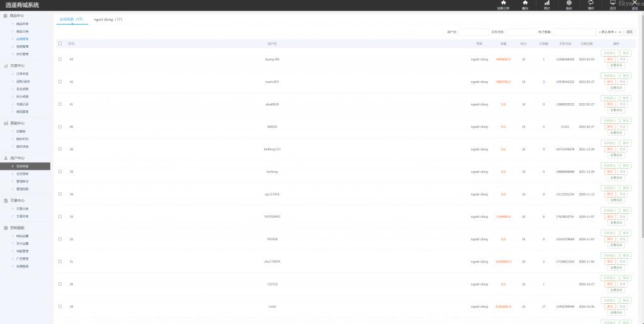Screen dimensions: 644x324
Task: Collapse the 商品中心 sidebar section
Action: (18, 16)
